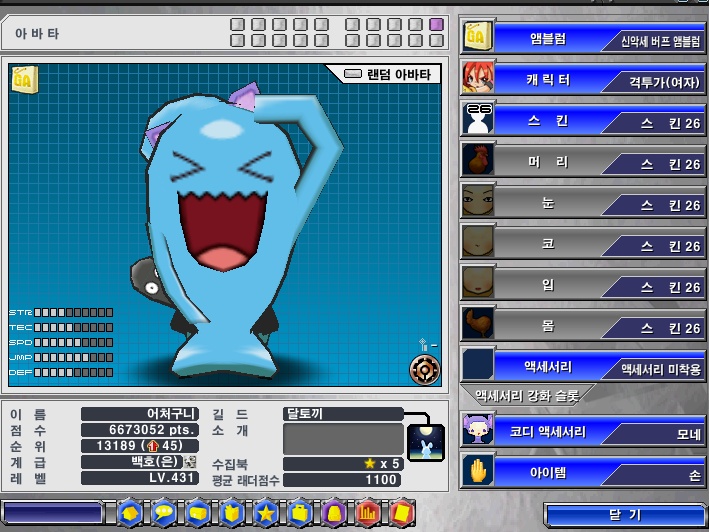This screenshot has width=709, height=532.
Task: Click the chicken body icon beside 몸
Action: [478, 324]
